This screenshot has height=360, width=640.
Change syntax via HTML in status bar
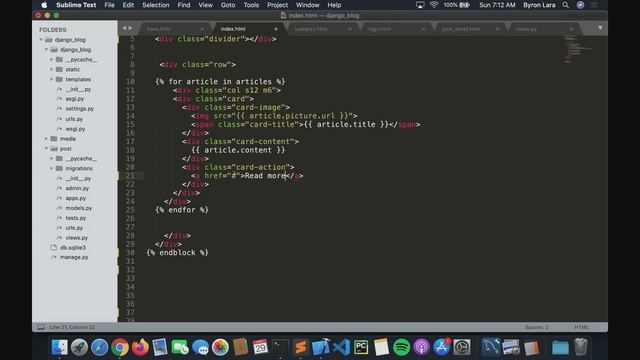(581, 327)
